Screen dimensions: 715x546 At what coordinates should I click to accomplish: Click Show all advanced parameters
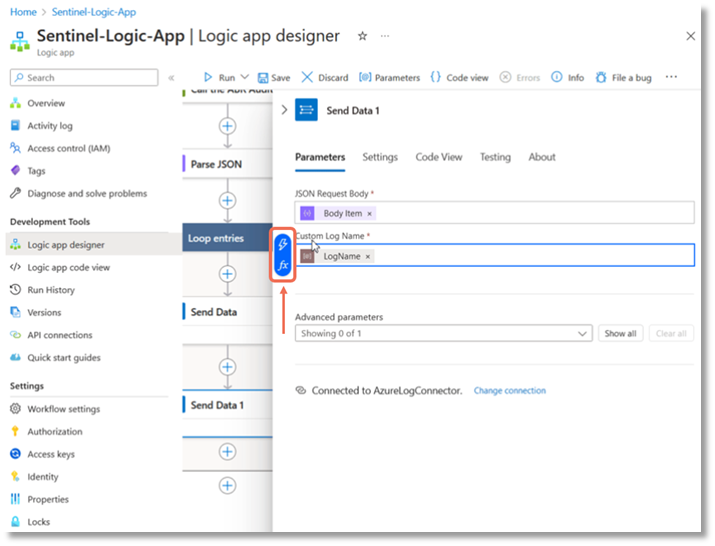click(x=620, y=333)
